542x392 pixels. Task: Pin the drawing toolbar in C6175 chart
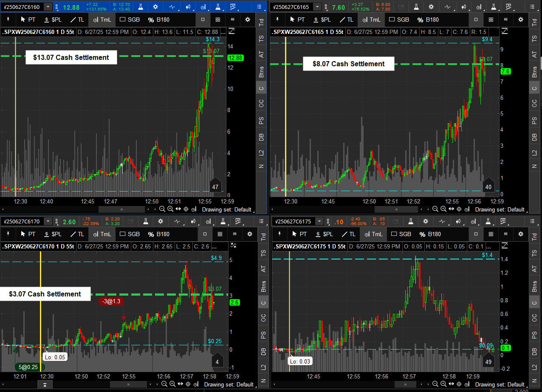pos(280,234)
